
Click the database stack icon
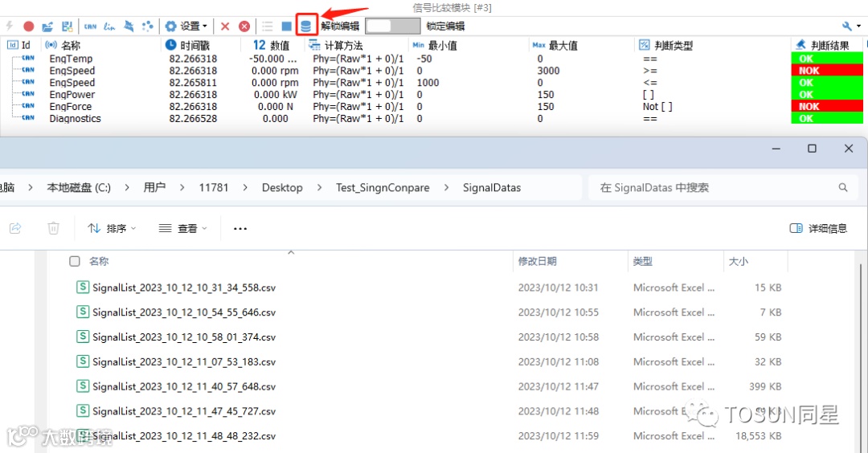[x=305, y=26]
